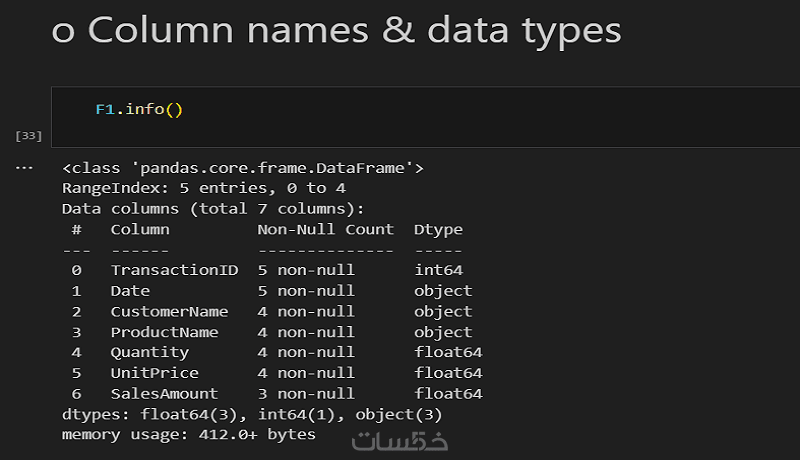The height and width of the screenshot is (460, 800).
Task: Click the output cell ellipsis menu icon
Action: (x=27, y=167)
